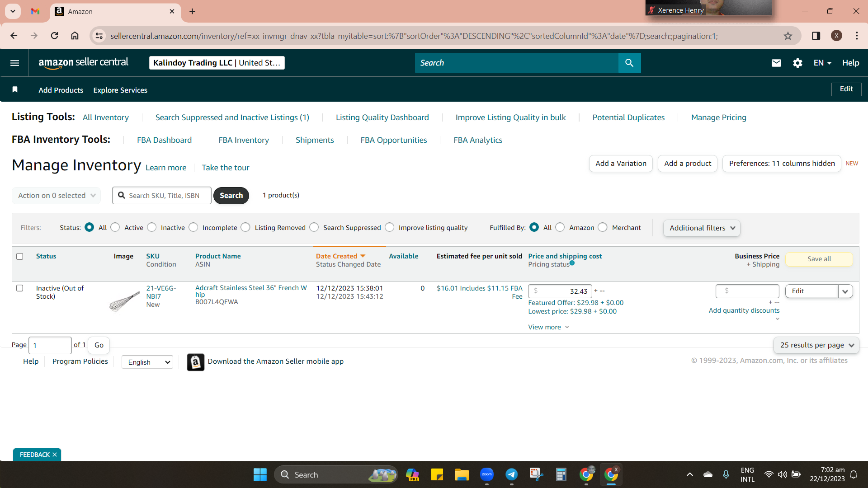Sort by the Date Created column
The width and height of the screenshot is (868, 488).
(x=340, y=256)
